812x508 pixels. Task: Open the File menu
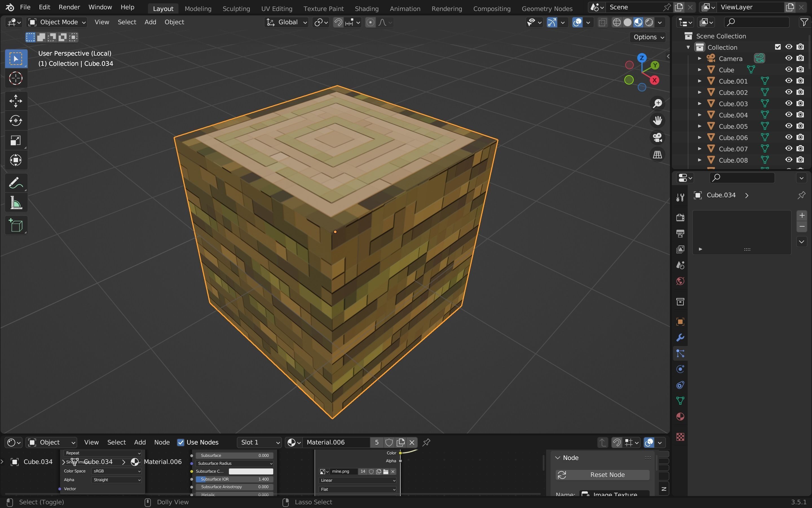(x=25, y=7)
